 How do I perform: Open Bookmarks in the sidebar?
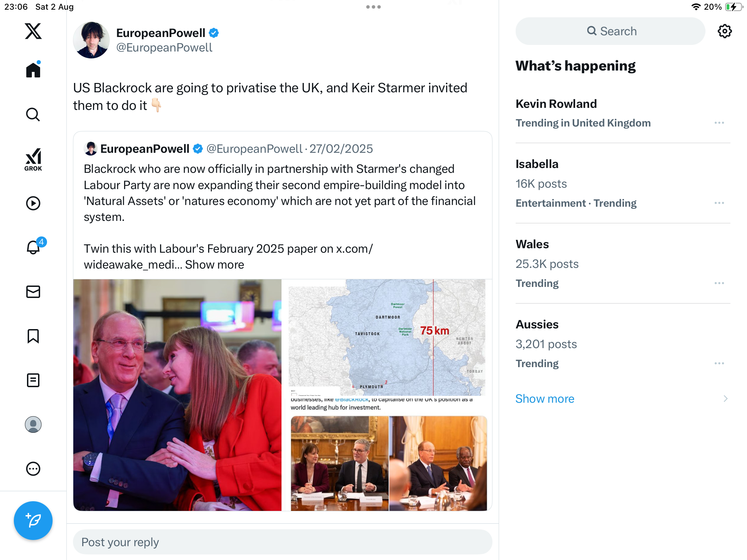33,336
